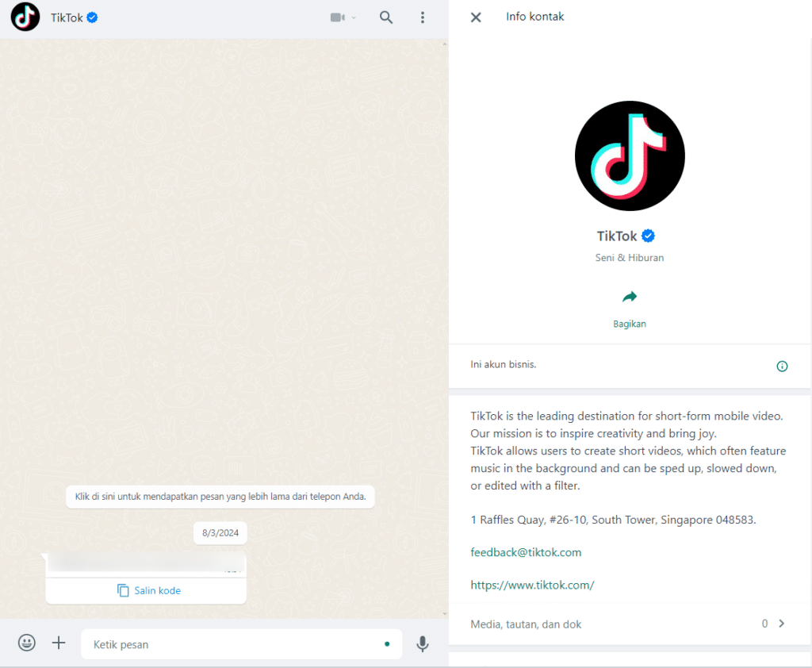This screenshot has height=668, width=812.
Task: Search messages in this chat
Action: pos(386,17)
